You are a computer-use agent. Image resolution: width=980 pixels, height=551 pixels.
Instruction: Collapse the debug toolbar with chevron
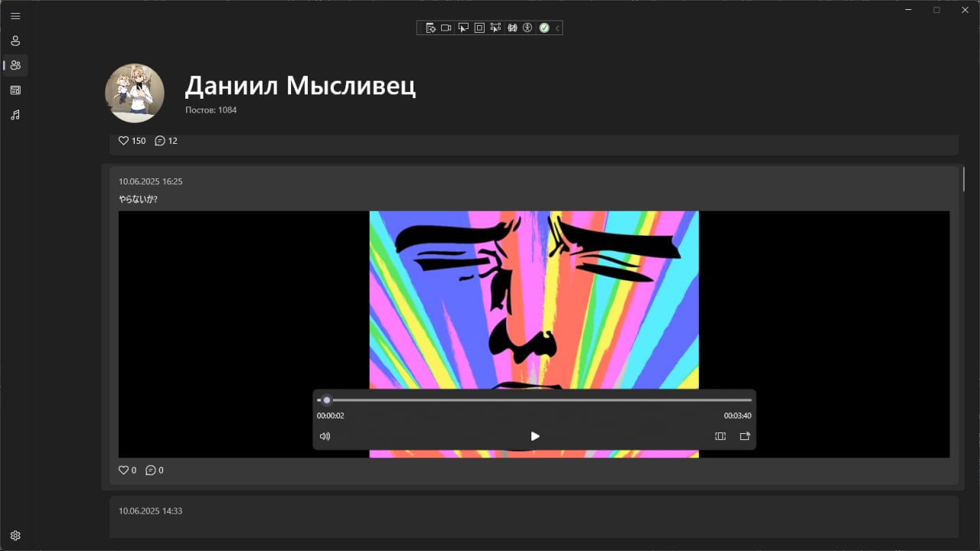[557, 28]
